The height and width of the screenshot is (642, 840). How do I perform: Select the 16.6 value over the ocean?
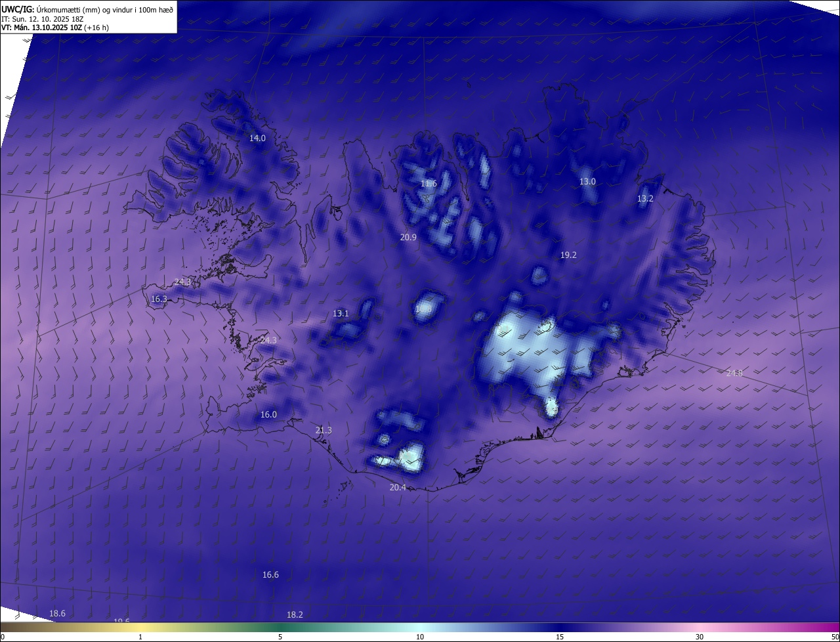(x=270, y=575)
